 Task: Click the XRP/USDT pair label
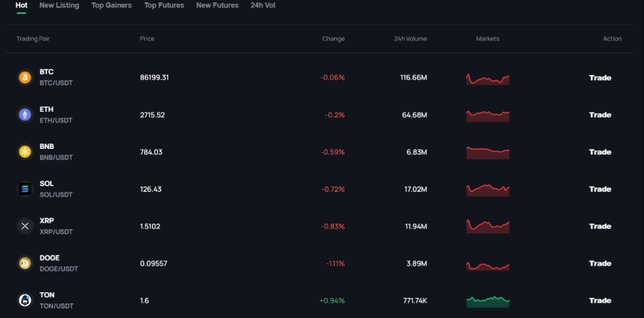coord(56,232)
